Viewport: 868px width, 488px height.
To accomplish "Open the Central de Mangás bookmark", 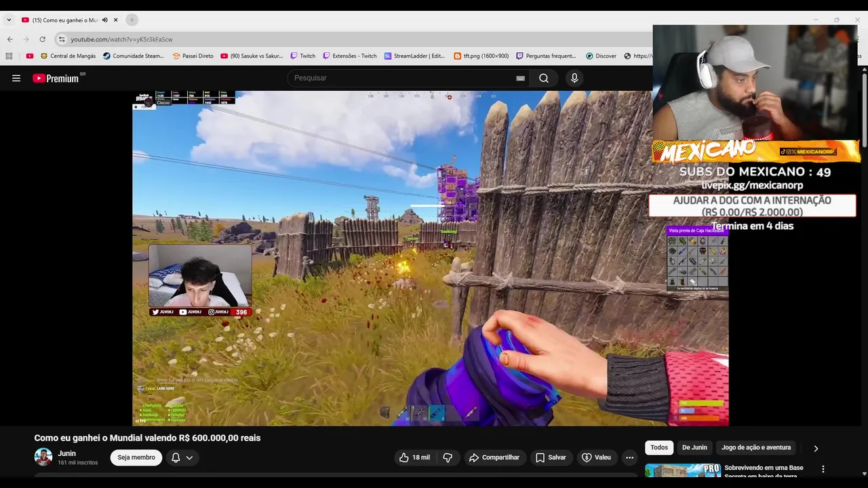I will (x=68, y=56).
